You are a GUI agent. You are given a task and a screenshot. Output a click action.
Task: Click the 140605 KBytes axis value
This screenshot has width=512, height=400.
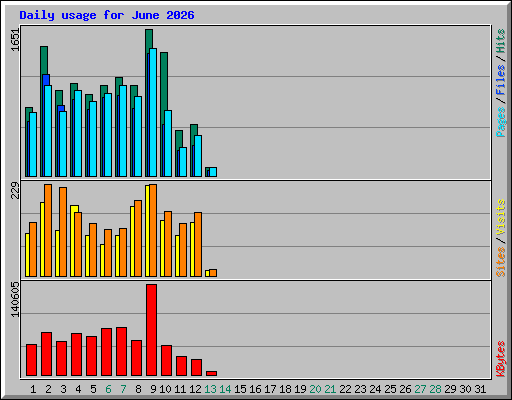click(15, 299)
